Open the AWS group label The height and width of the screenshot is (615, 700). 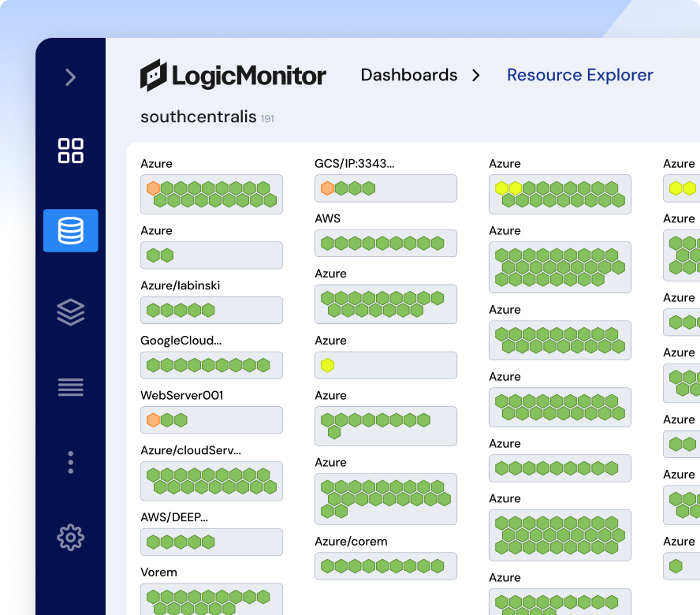[x=328, y=219]
